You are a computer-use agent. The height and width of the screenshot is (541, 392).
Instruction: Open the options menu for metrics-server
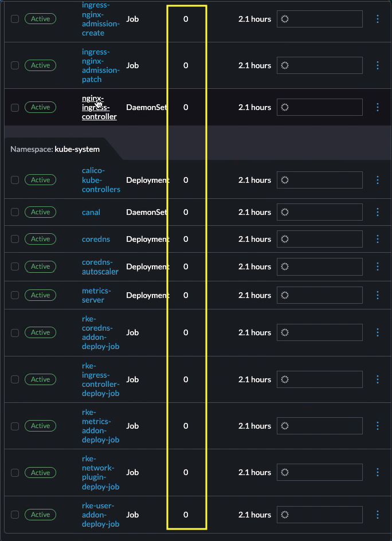click(378, 295)
